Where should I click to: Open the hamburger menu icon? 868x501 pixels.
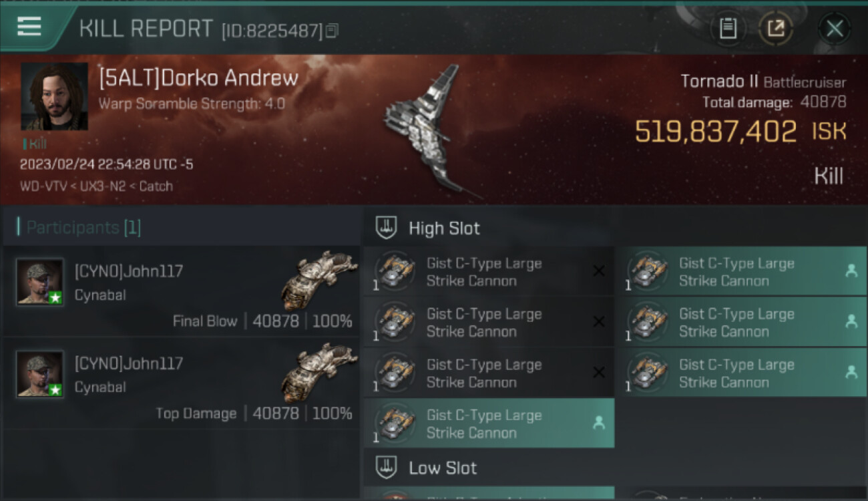pyautogui.click(x=29, y=27)
